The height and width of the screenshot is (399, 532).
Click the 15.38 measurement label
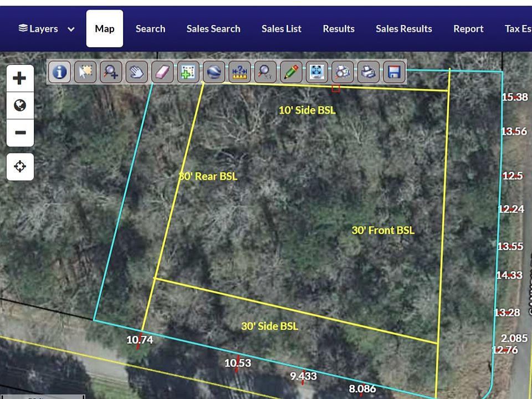coord(515,98)
